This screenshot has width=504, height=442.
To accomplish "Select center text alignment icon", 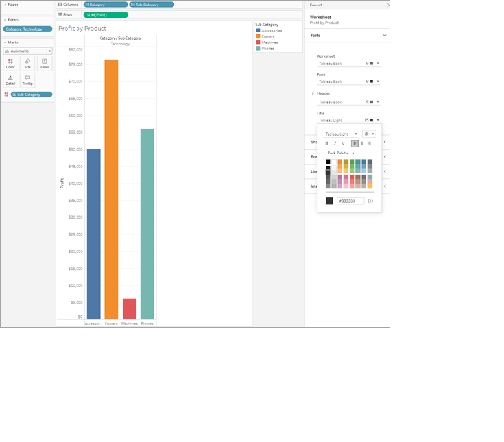I will (362, 143).
